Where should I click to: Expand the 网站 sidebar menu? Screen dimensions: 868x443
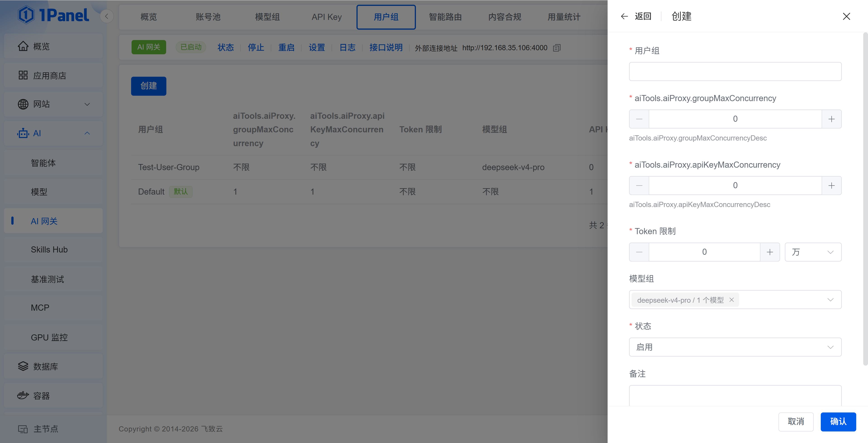87,104
